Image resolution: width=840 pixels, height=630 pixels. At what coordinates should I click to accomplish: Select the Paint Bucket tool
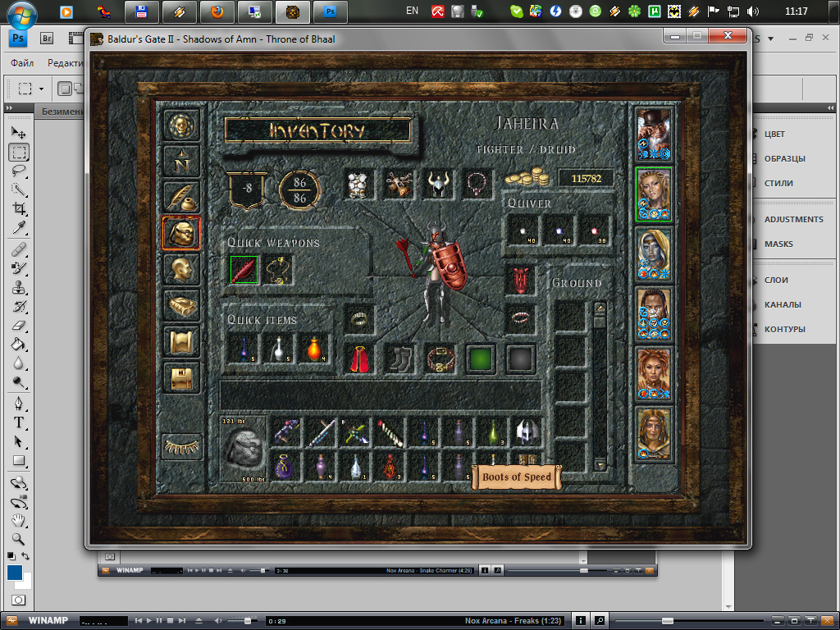click(19, 344)
